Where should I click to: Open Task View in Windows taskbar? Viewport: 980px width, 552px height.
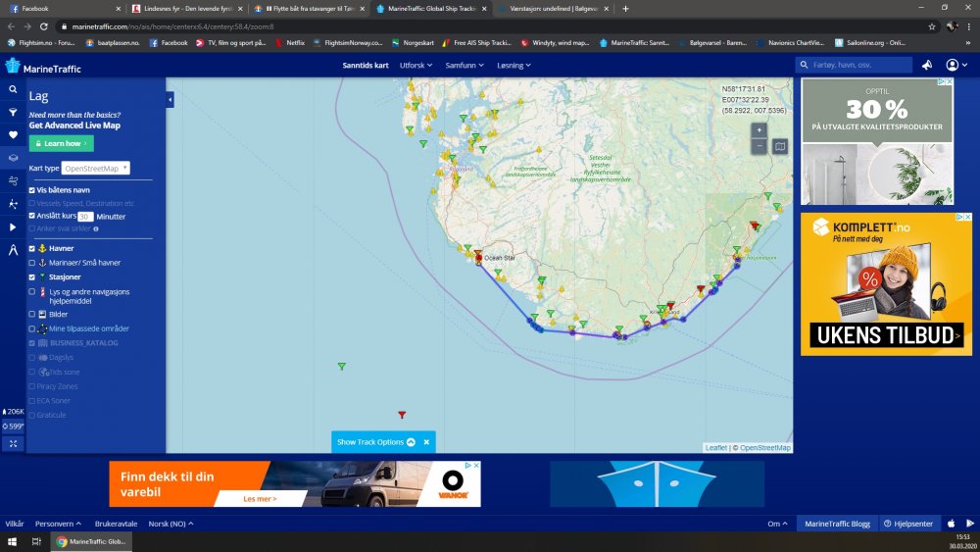36,541
